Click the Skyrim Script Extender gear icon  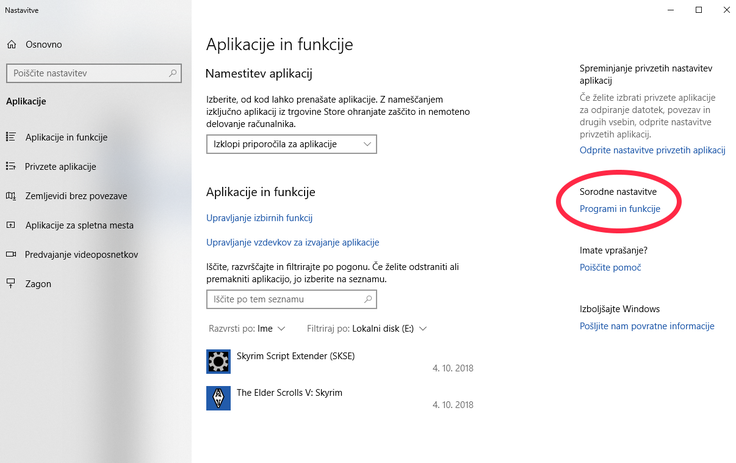(218, 362)
